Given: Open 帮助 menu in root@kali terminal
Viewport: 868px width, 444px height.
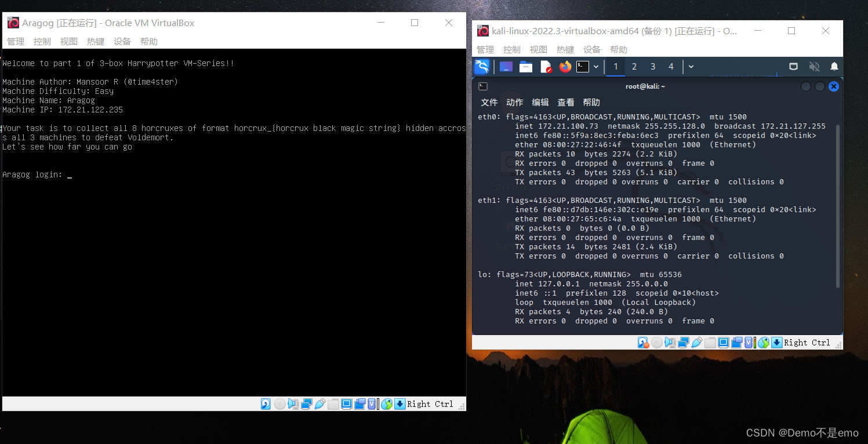Looking at the screenshot, I should 591,102.
